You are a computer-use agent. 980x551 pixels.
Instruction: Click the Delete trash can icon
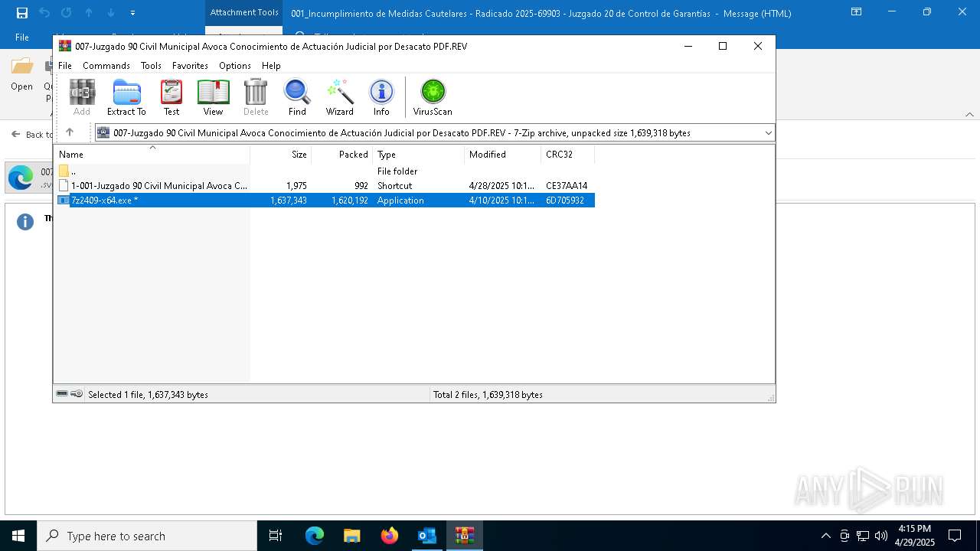(256, 97)
